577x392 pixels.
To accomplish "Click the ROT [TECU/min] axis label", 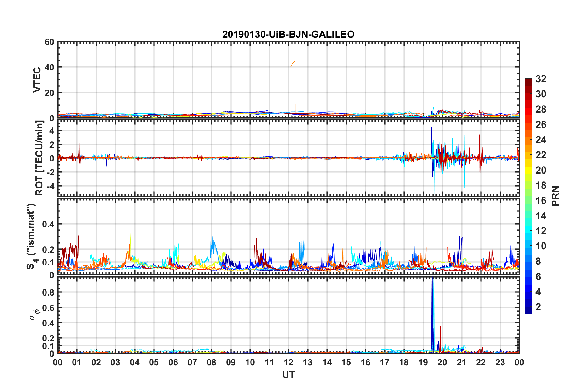I will [x=39, y=158].
